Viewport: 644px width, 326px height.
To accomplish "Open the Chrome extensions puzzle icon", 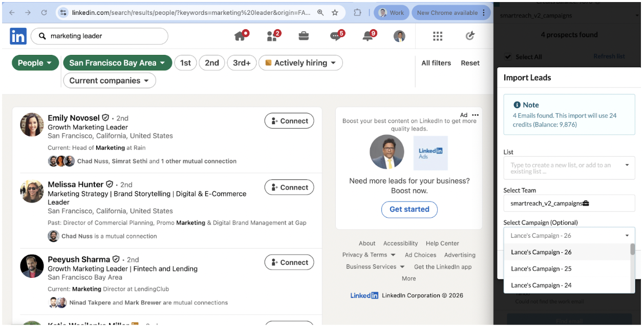I will [x=358, y=13].
